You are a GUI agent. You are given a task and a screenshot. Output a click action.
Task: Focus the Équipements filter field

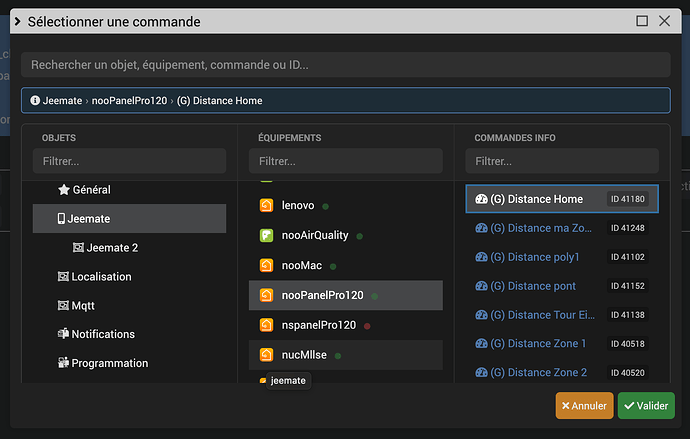coord(346,161)
